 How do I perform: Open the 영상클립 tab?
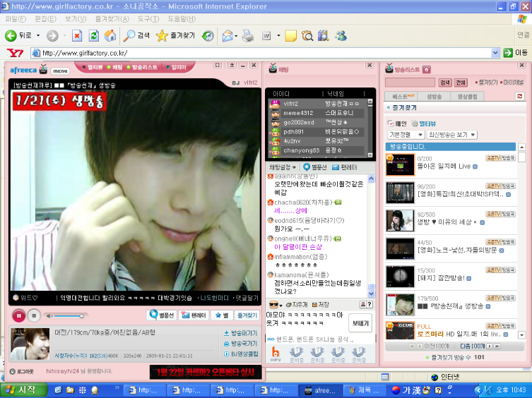tap(467, 96)
